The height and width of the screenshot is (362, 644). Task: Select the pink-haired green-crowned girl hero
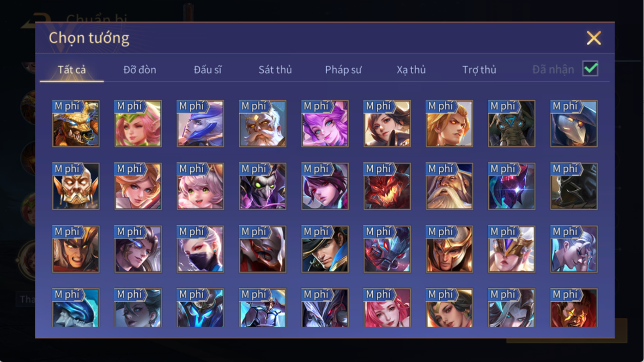(x=138, y=124)
